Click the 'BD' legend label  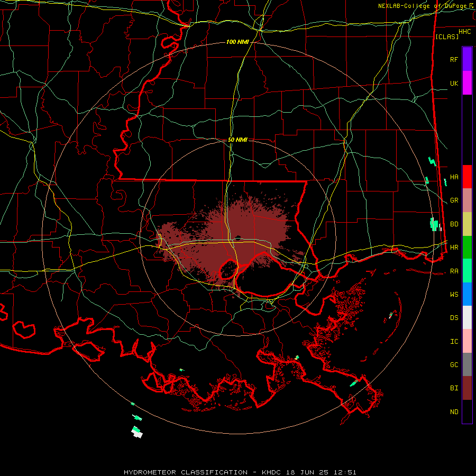point(454,224)
